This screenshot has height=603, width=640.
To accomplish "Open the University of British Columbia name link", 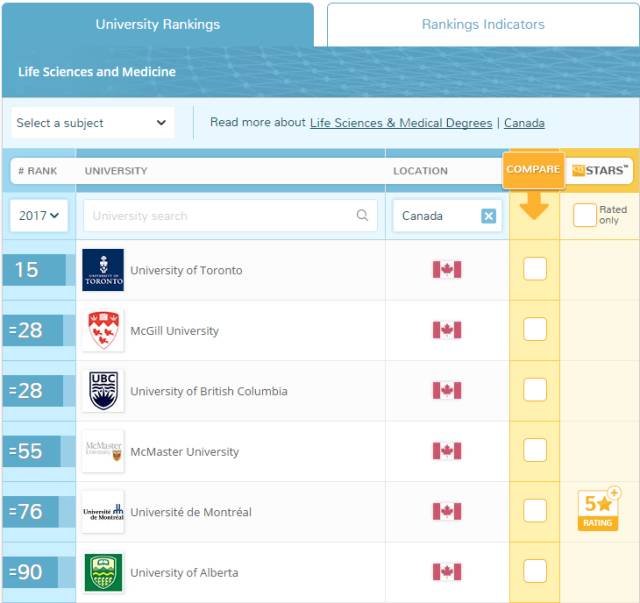I will (209, 391).
